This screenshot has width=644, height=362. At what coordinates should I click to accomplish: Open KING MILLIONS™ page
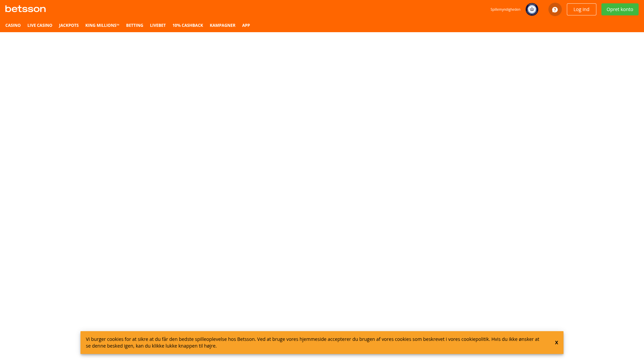102,25
